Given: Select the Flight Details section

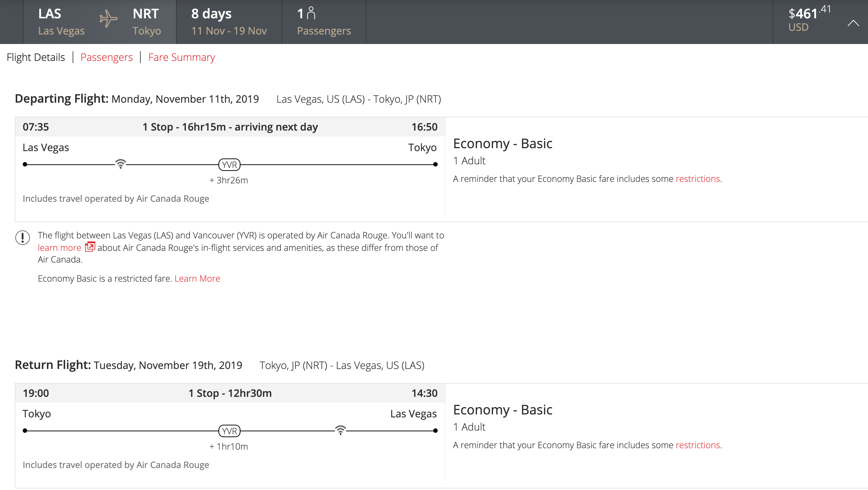Looking at the screenshot, I should coord(36,57).
